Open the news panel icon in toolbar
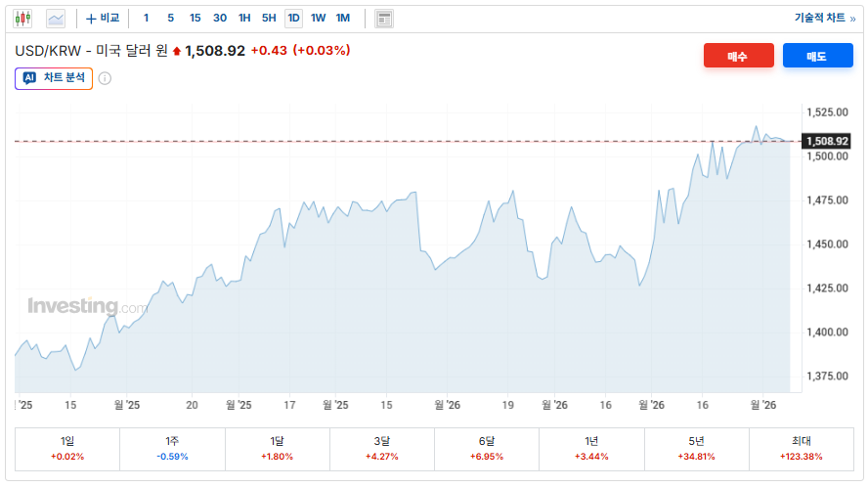The width and height of the screenshot is (868, 487). click(384, 19)
